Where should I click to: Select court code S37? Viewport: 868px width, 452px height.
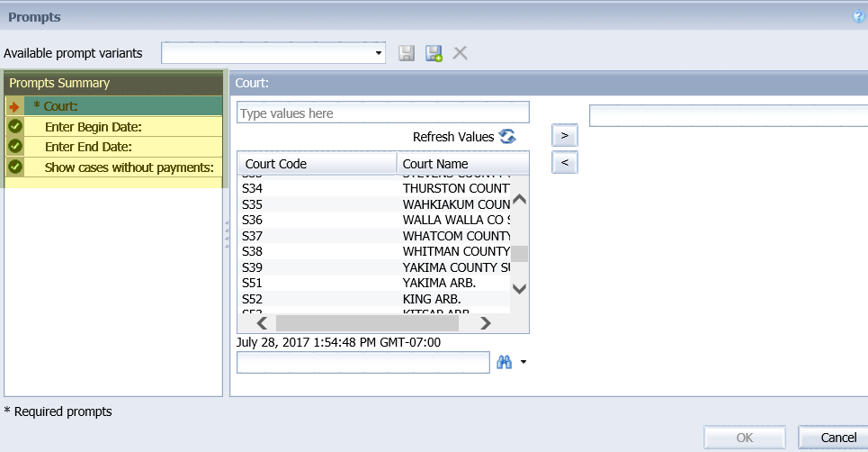[x=253, y=236]
